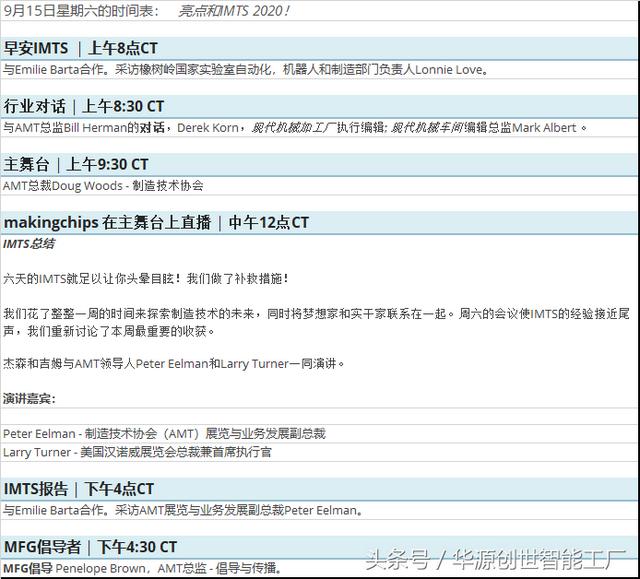This screenshot has height=579, width=640.
Task: Click the '早安IMTS | 上午8点CT' heading
Action: [81, 48]
